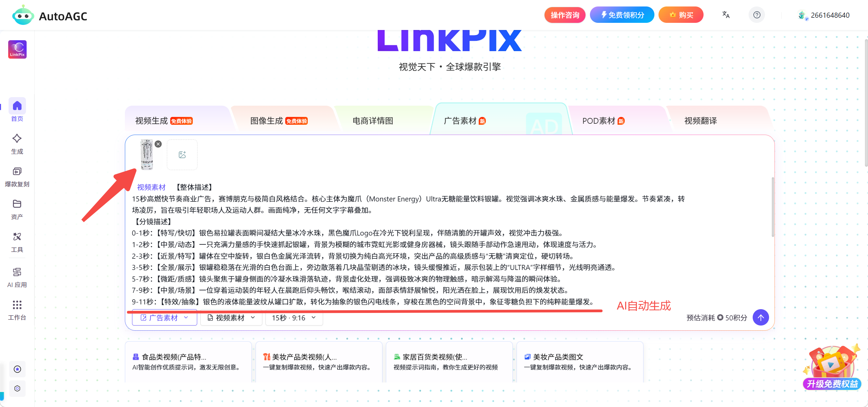The width and height of the screenshot is (868, 407).
Task: Open 爆款复刻 in the sidebar
Action: coord(17,177)
